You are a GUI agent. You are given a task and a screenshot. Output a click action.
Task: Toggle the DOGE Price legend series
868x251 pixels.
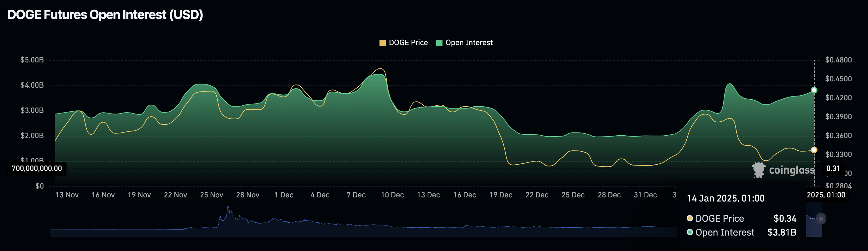tap(403, 43)
